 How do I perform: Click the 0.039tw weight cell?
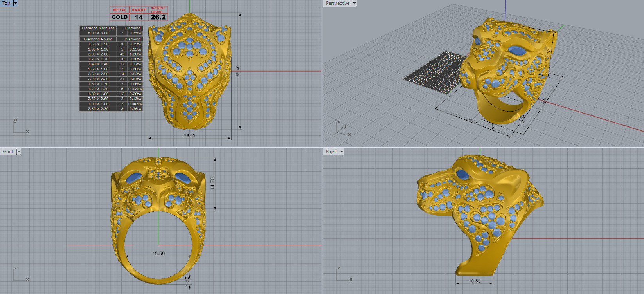(135, 89)
